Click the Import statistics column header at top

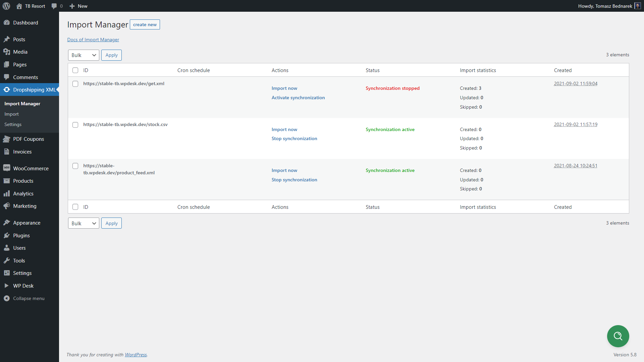[478, 70]
